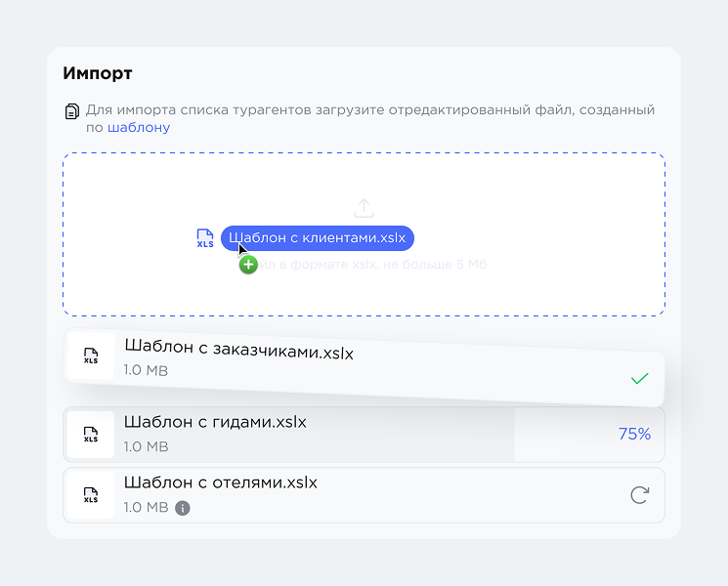Click the upload arrow icon in the dropzone
728x586 pixels.
coord(364,207)
